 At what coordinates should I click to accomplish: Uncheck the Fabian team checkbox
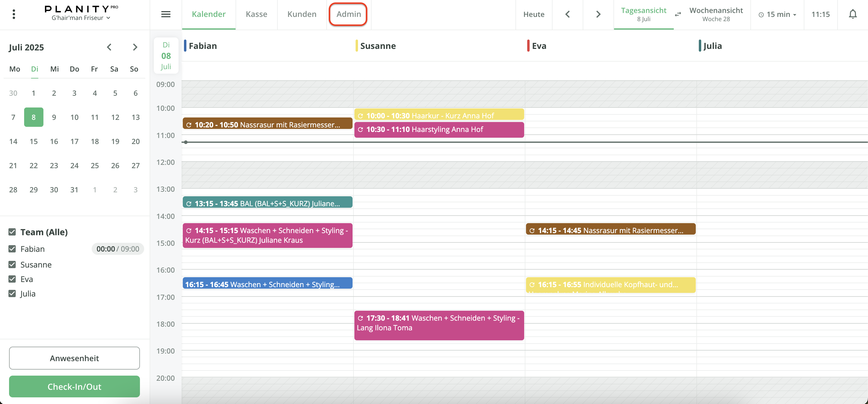click(12, 249)
